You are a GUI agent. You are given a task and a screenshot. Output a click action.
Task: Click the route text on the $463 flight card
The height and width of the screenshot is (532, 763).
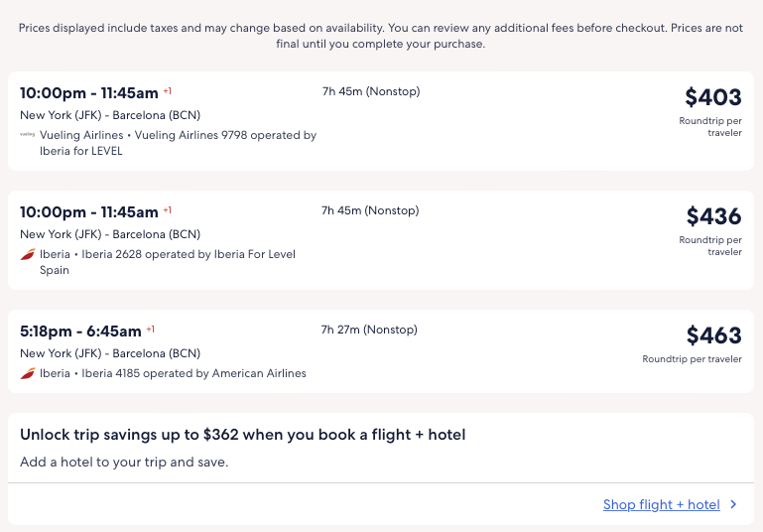click(110, 353)
